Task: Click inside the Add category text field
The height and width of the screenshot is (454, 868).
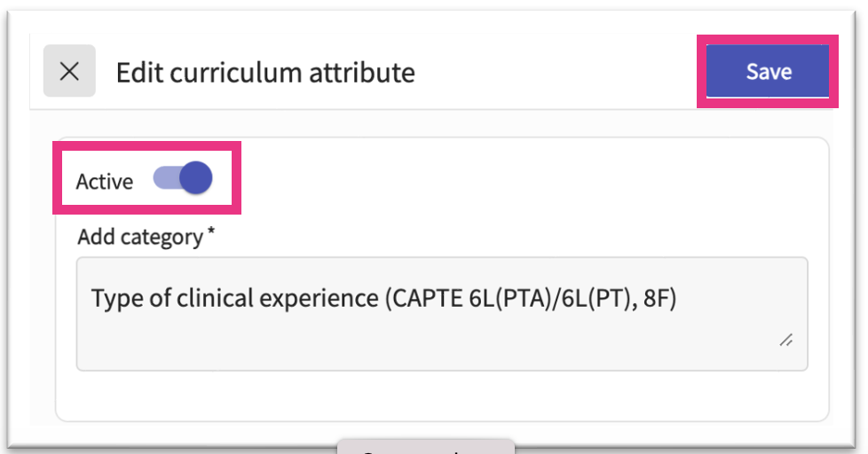Action: (441, 313)
